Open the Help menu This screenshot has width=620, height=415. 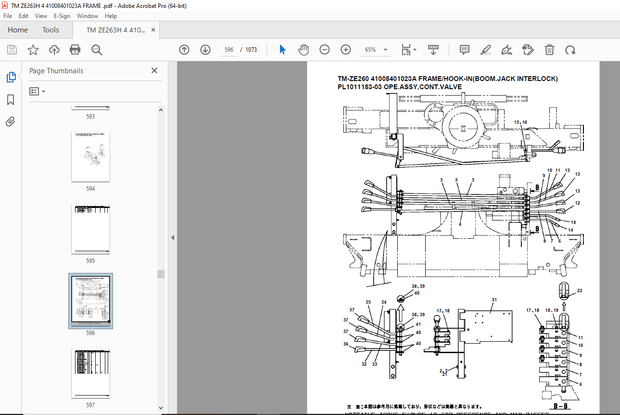pos(111,16)
